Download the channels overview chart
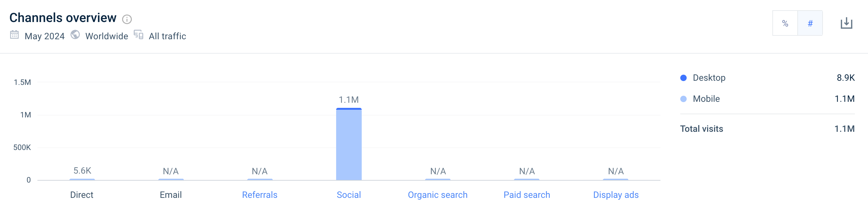The height and width of the screenshot is (217, 868). (x=846, y=23)
